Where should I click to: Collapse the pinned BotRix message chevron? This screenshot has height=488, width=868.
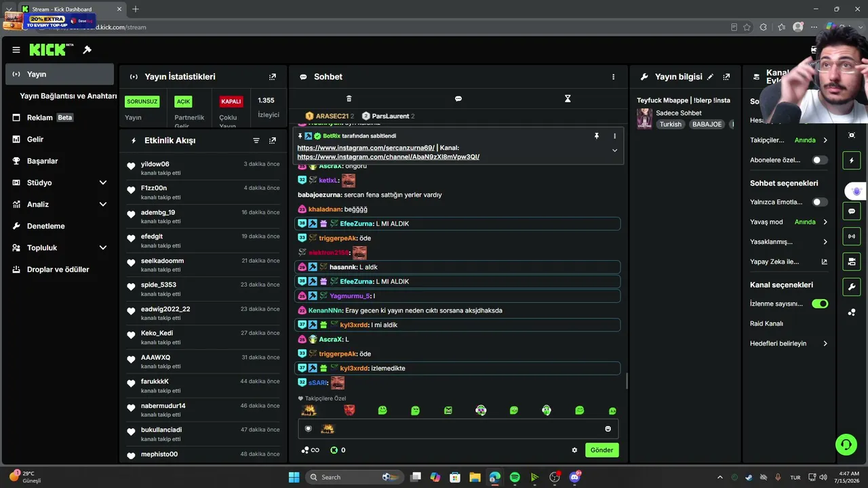point(614,150)
